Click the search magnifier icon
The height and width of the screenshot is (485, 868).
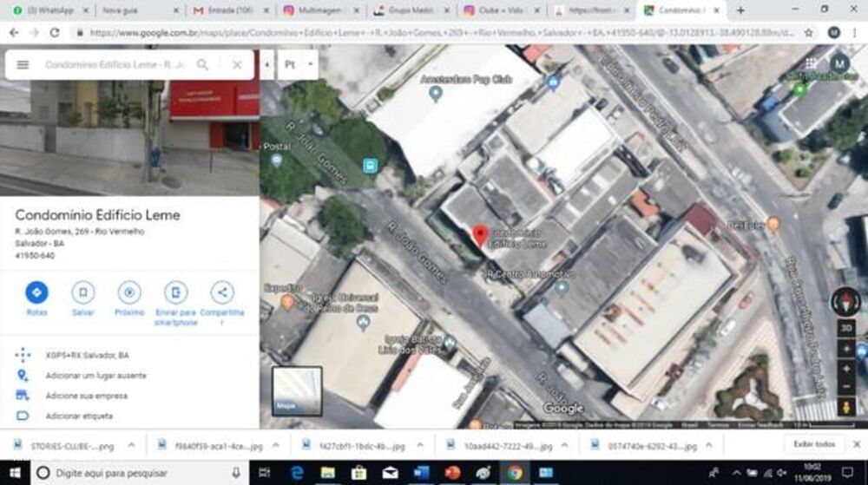click(203, 65)
